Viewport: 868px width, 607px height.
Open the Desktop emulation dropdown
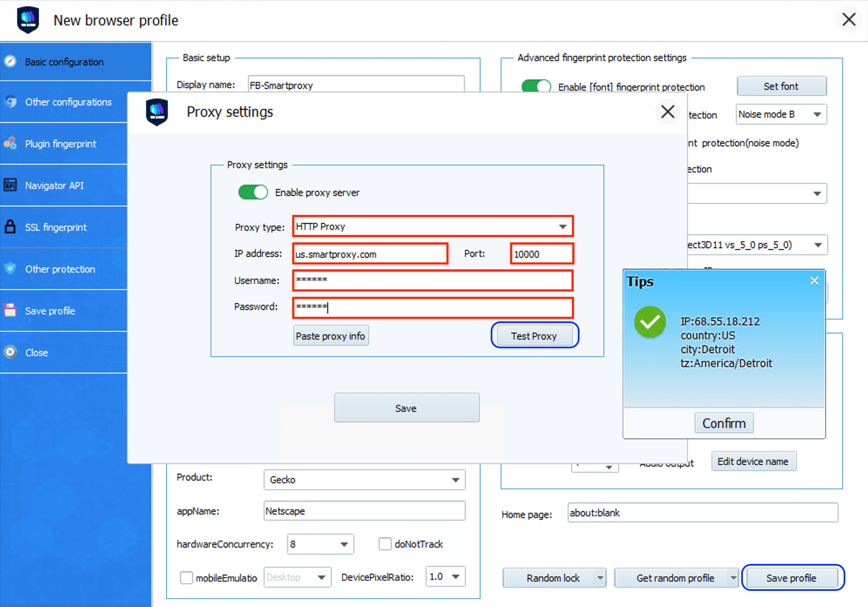click(x=297, y=577)
